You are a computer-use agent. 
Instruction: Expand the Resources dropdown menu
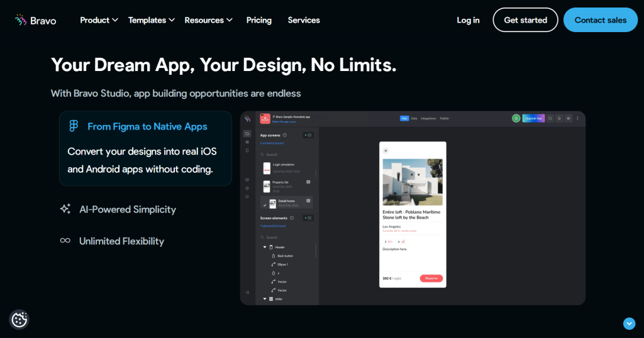click(x=208, y=20)
